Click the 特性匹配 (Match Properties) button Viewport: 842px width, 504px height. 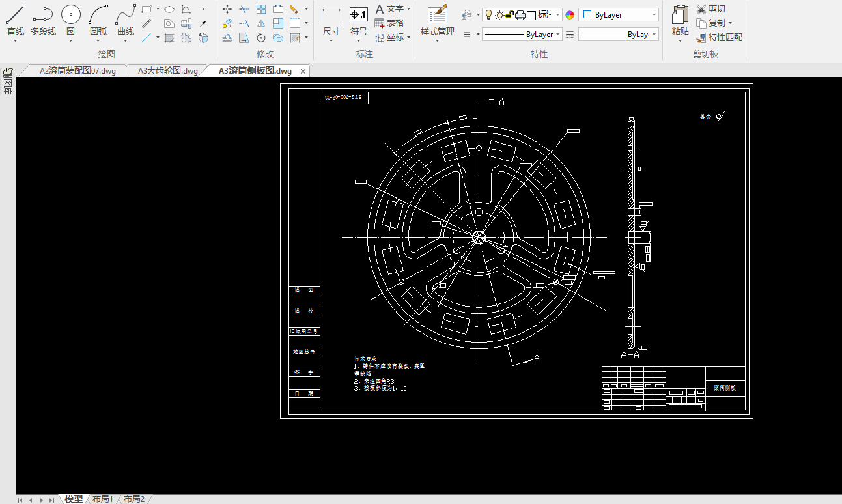pyautogui.click(x=719, y=37)
